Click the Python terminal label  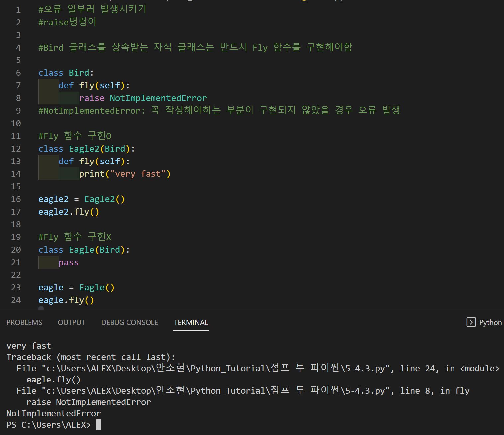tap(490, 322)
